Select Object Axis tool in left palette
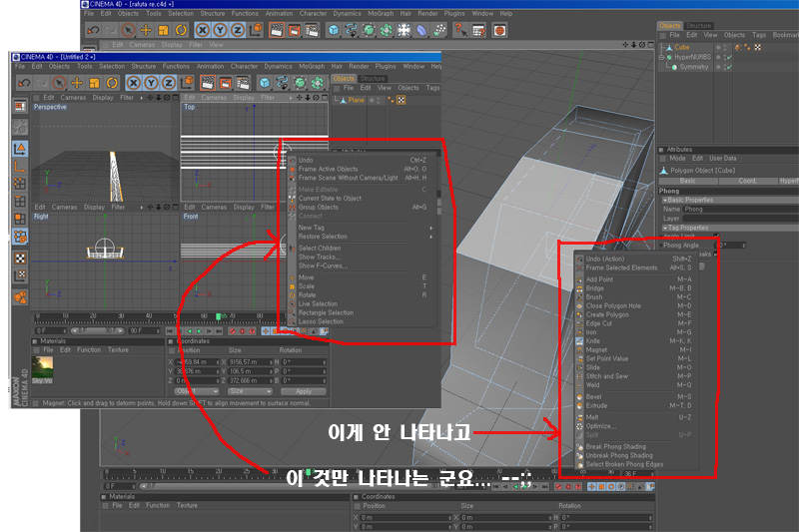Screen dimensions: 799x532 tap(20, 166)
